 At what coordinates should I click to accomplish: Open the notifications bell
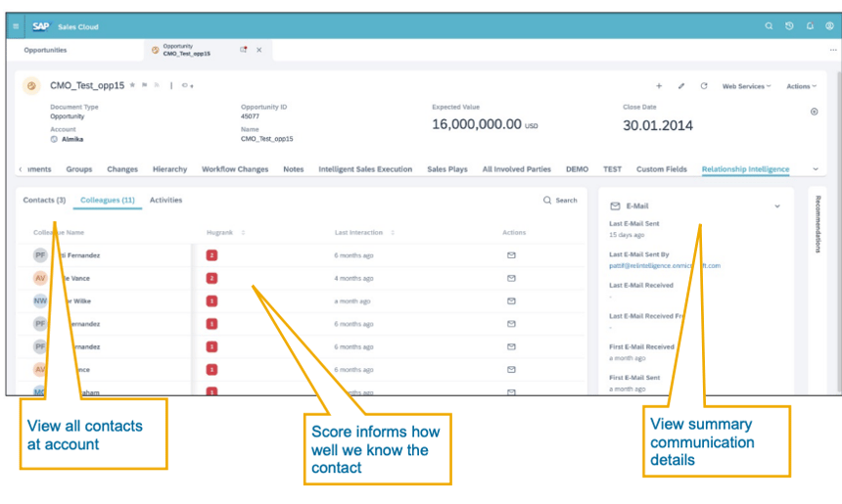[x=810, y=25]
